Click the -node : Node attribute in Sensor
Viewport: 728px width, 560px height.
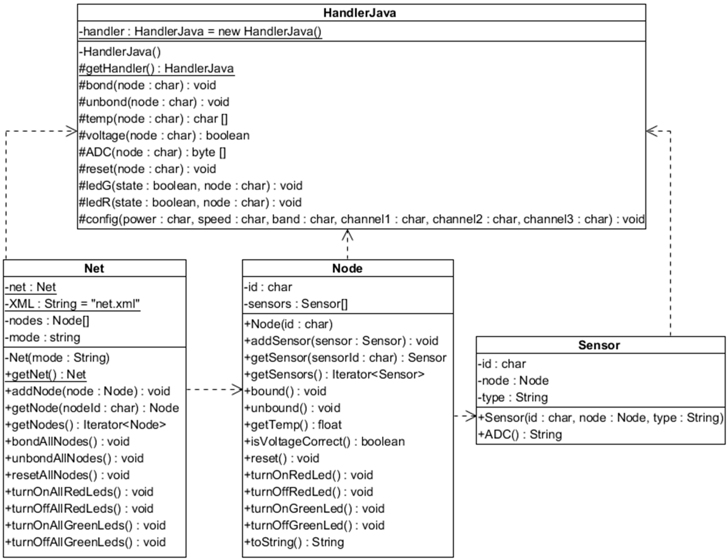click(x=513, y=380)
